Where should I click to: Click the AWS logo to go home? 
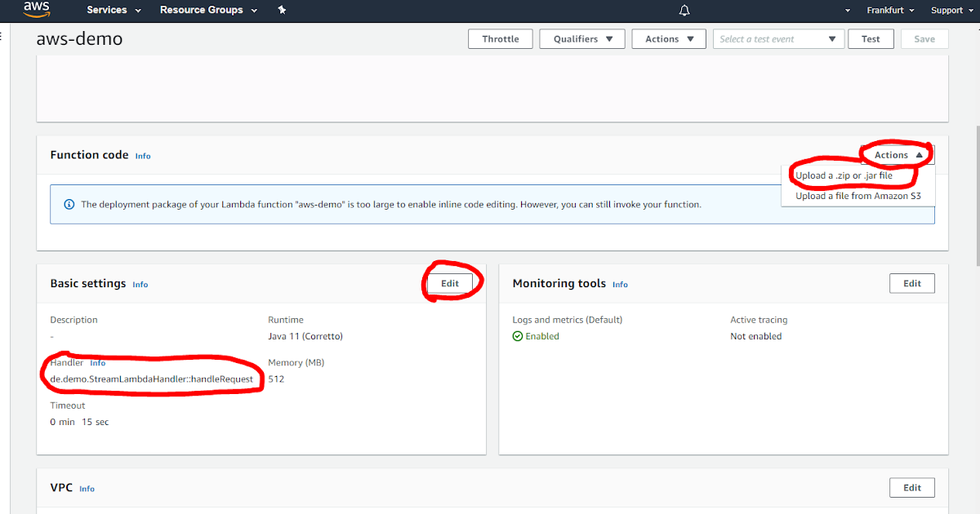(x=36, y=11)
